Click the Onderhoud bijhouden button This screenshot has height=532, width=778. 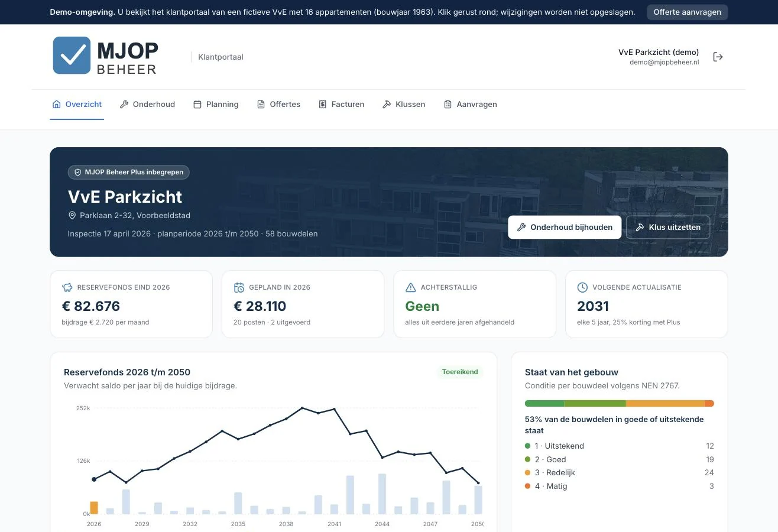tap(565, 227)
